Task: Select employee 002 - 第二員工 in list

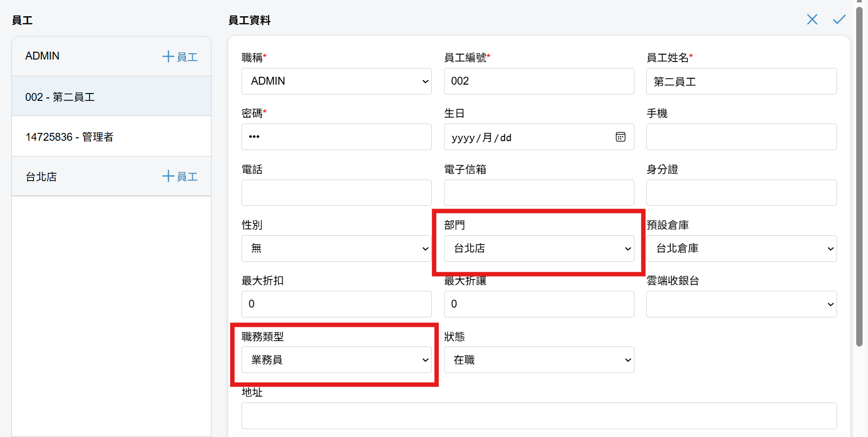Action: point(111,96)
